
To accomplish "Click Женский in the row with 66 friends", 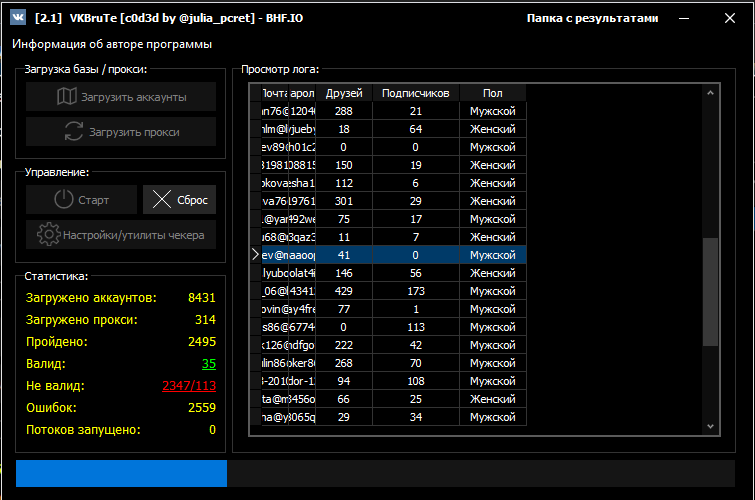I will point(493,399).
